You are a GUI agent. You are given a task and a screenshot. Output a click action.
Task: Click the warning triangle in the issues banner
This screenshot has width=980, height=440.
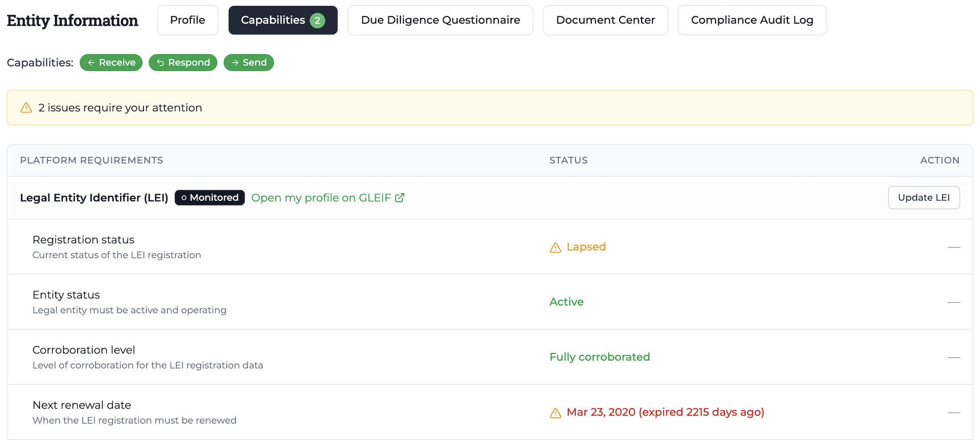[x=26, y=108]
